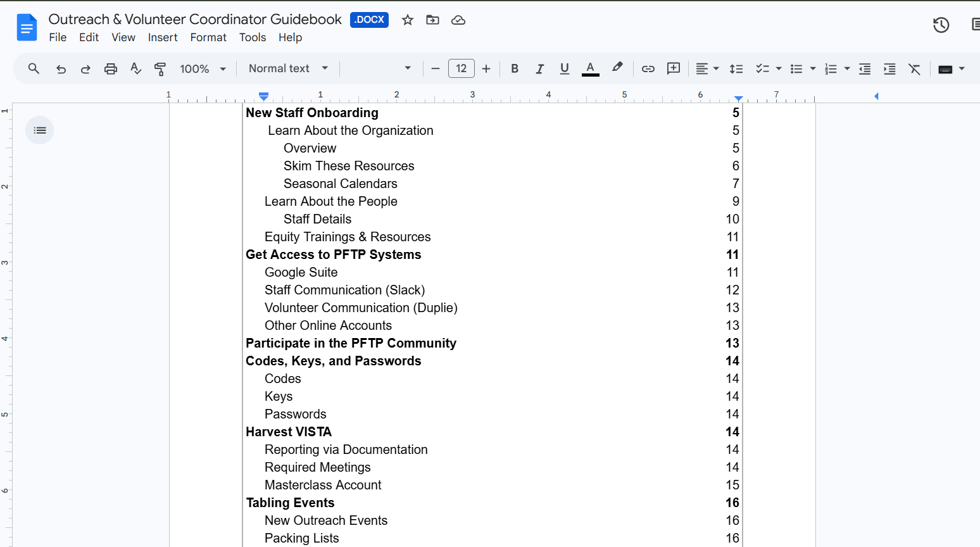Toggle italic formatting

(539, 68)
